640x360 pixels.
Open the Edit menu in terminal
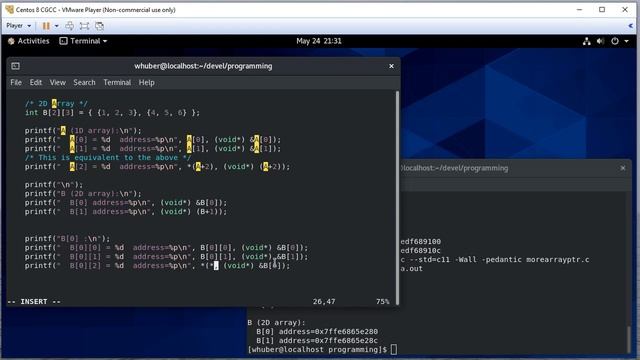point(36,82)
